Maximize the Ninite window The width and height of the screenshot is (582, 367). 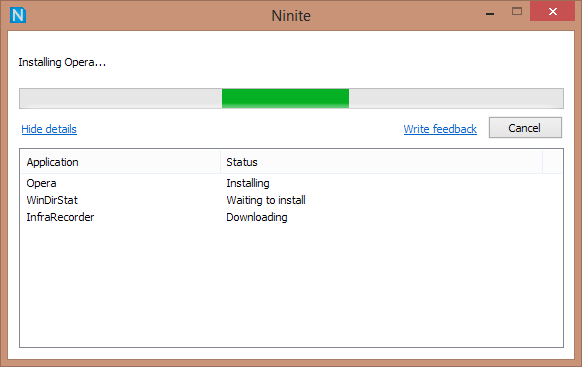(517, 12)
